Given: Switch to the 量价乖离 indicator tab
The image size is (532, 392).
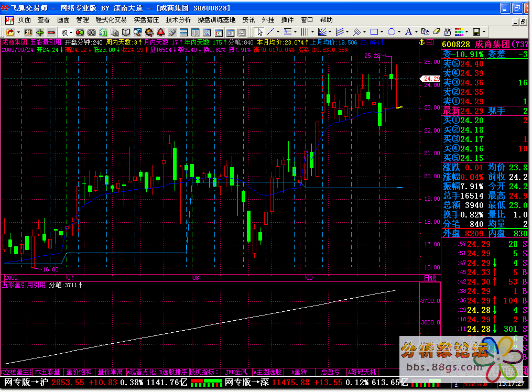Looking at the screenshot, I should 110,372.
